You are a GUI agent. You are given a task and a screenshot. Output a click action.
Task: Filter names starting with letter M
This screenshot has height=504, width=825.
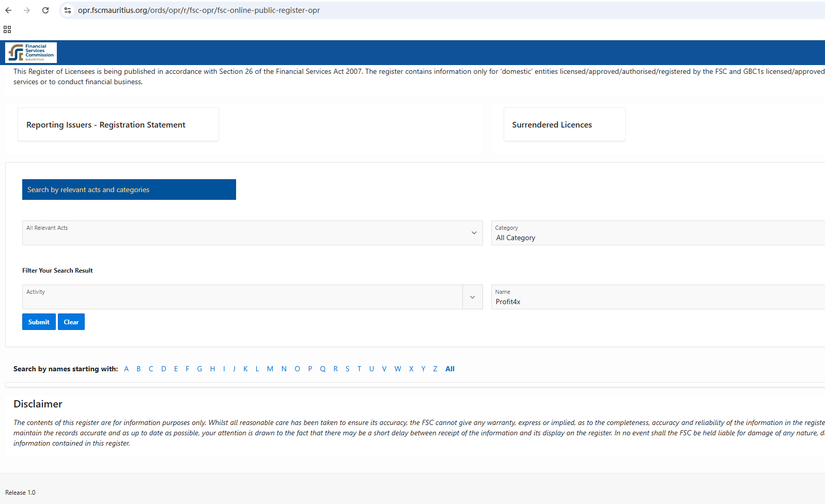(270, 369)
